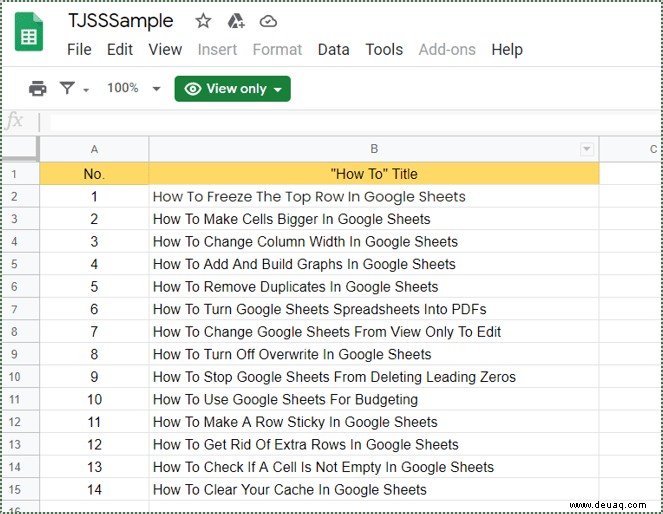Viewport: 663px width, 514px height.
Task: Click the add to Drive icon
Action: pyautogui.click(x=236, y=21)
